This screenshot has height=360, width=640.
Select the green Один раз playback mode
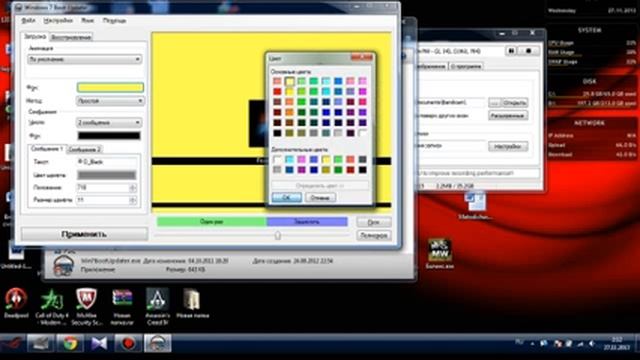point(211,222)
